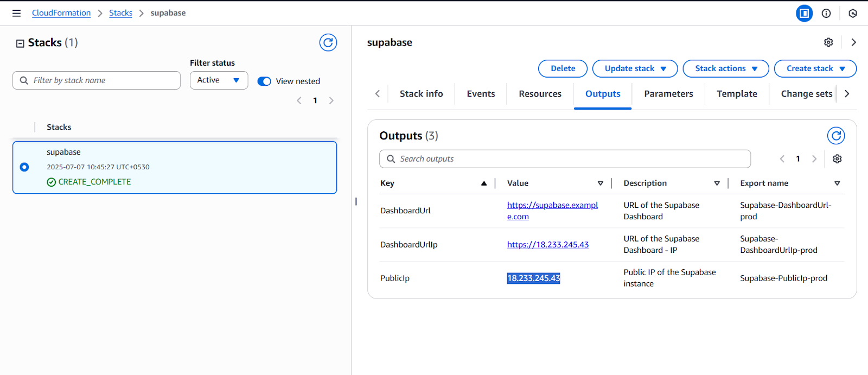This screenshot has height=375, width=868.
Task: Go to previous page of outputs
Action: coord(782,159)
